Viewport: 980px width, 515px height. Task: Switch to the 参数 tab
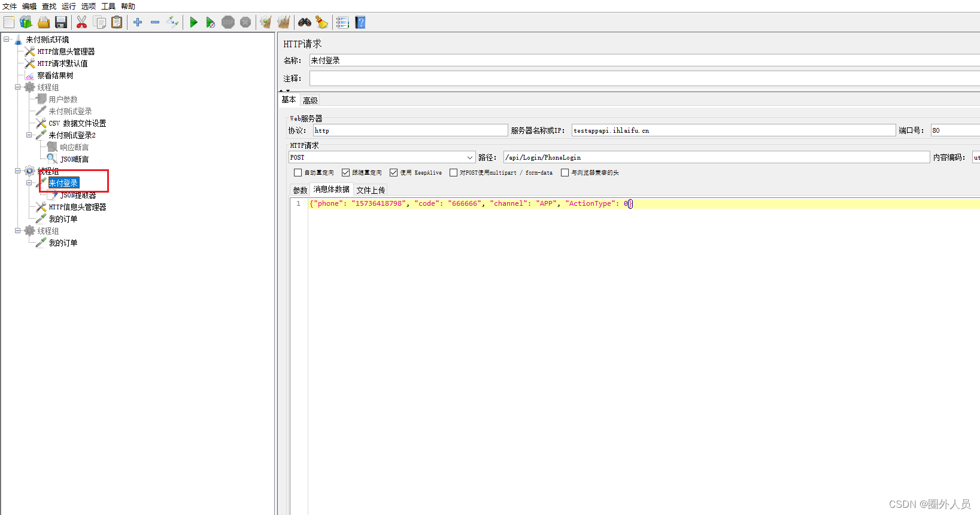click(300, 190)
